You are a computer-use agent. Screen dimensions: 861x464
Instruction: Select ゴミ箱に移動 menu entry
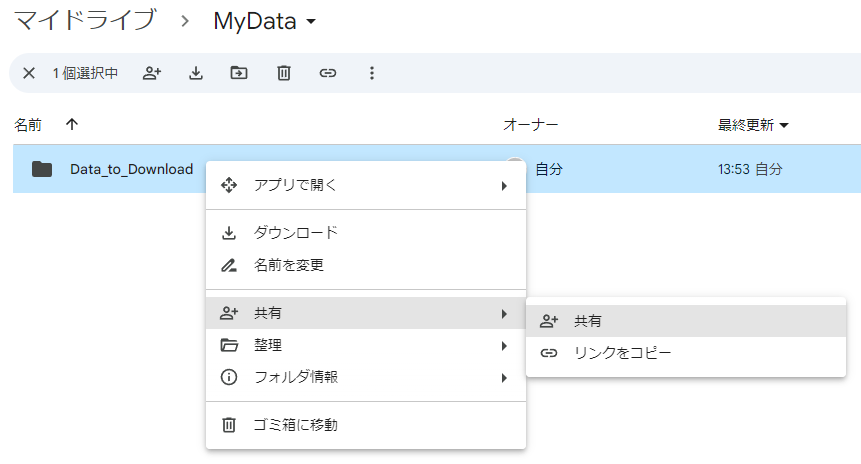(x=296, y=425)
